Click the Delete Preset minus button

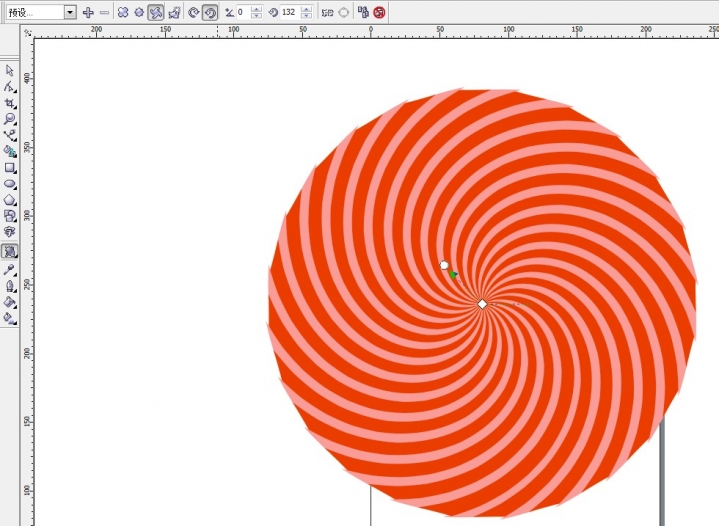click(x=104, y=12)
